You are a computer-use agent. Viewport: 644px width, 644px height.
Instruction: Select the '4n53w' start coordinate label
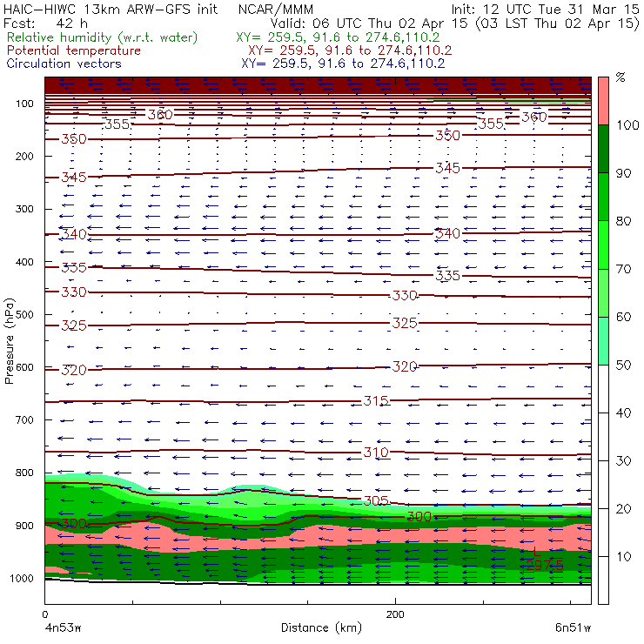[x=63, y=628]
